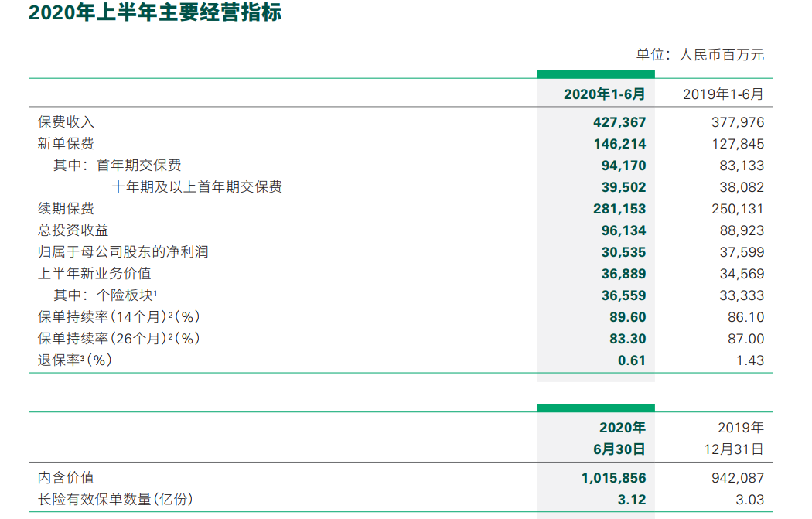Click the 6月30日 header in second table
Image resolution: width=812 pixels, height=519 pixels.
point(619,449)
